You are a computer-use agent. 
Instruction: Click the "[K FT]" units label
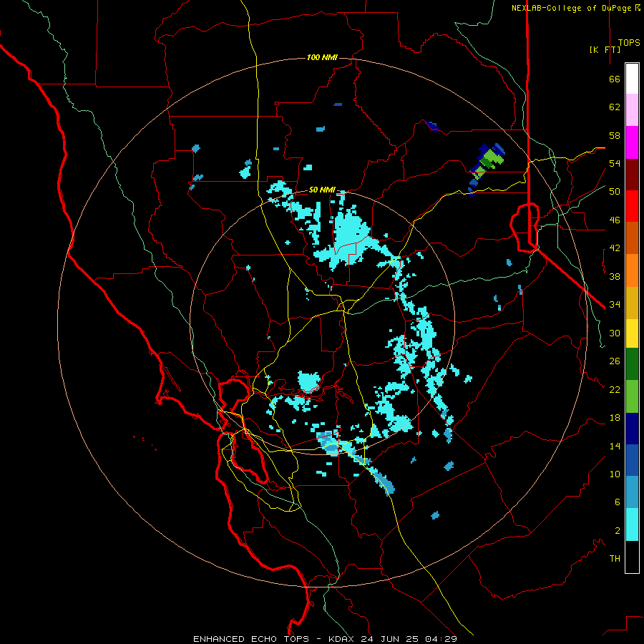(x=605, y=49)
